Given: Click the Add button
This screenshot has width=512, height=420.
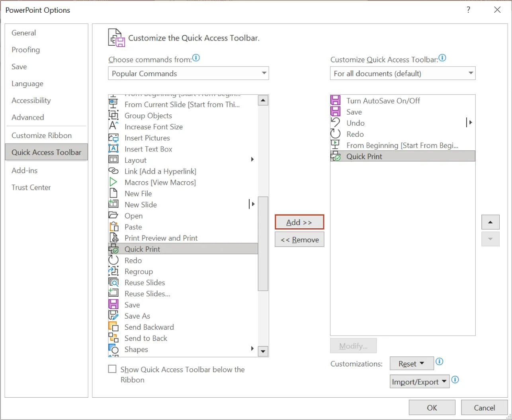Looking at the screenshot, I should pyautogui.click(x=299, y=222).
